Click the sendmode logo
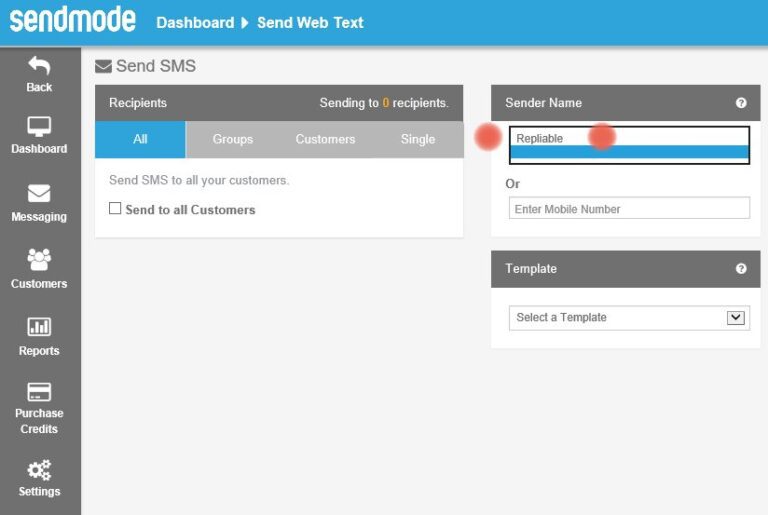 (x=72, y=20)
